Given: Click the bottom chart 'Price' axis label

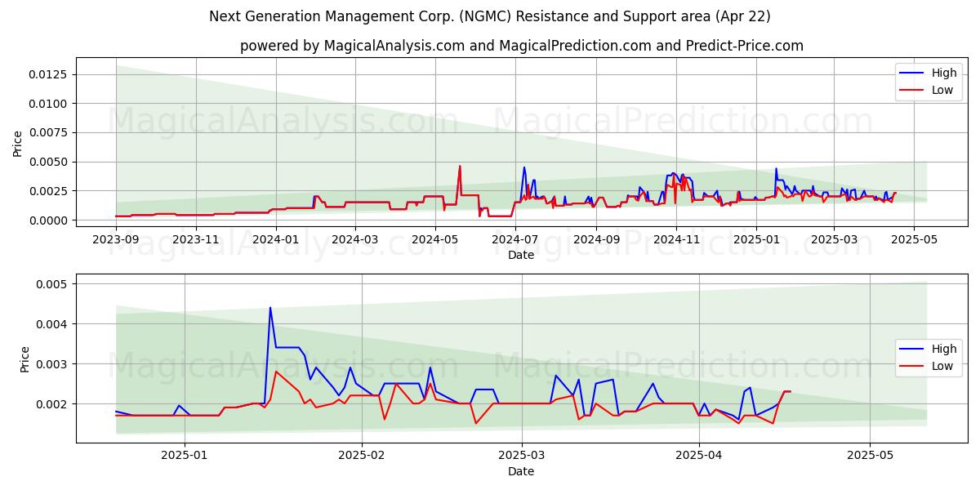Looking at the screenshot, I should (x=24, y=359).
